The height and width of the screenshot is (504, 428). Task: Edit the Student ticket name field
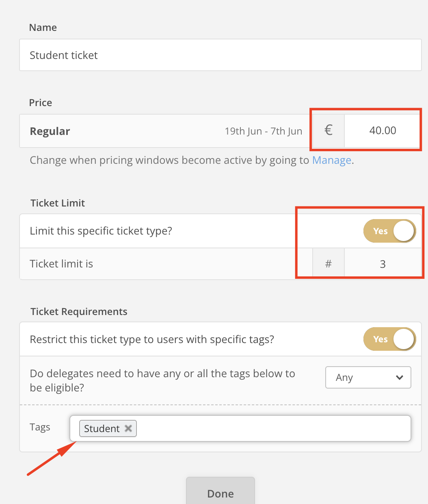click(x=220, y=55)
